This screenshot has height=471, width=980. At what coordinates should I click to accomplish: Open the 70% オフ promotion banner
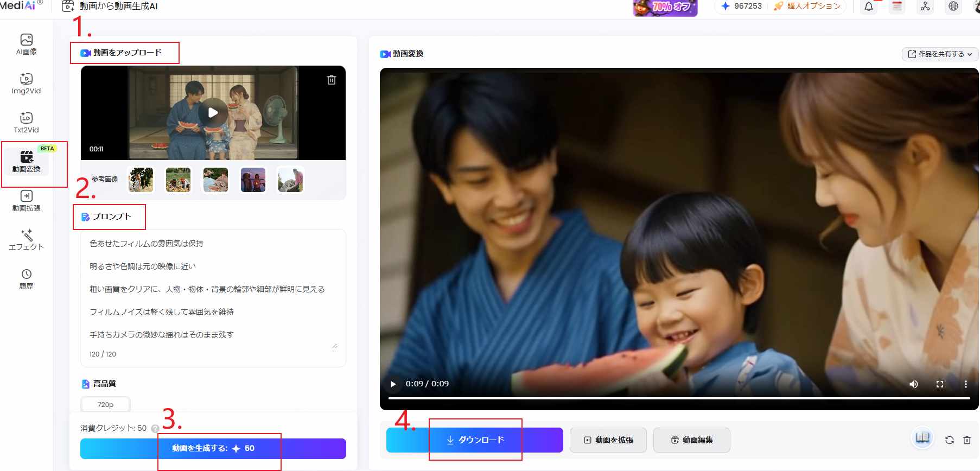coord(665,7)
